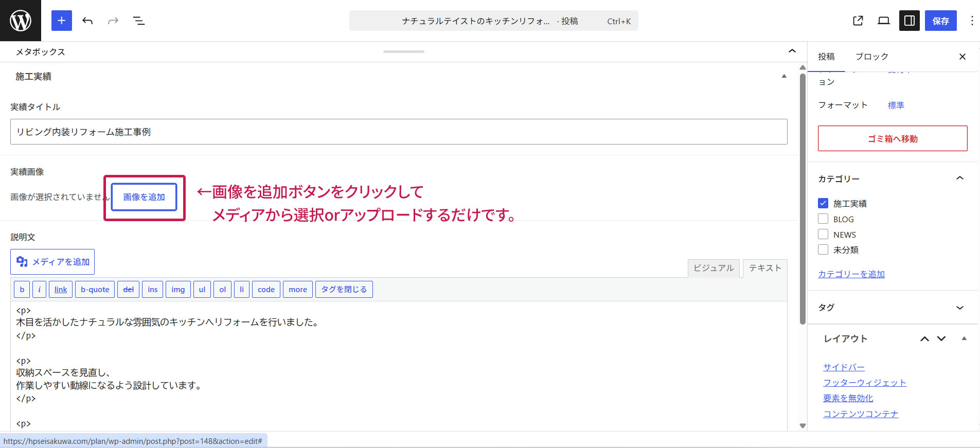This screenshot has height=448, width=980.
Task: Click the metabox resize handle bar
Action: coord(404,51)
